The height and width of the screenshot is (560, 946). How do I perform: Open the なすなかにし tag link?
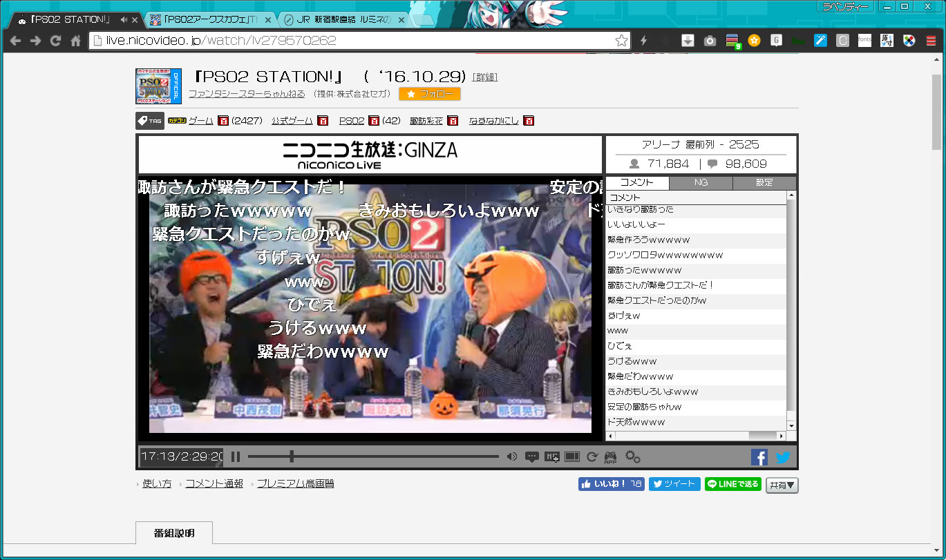(493, 121)
